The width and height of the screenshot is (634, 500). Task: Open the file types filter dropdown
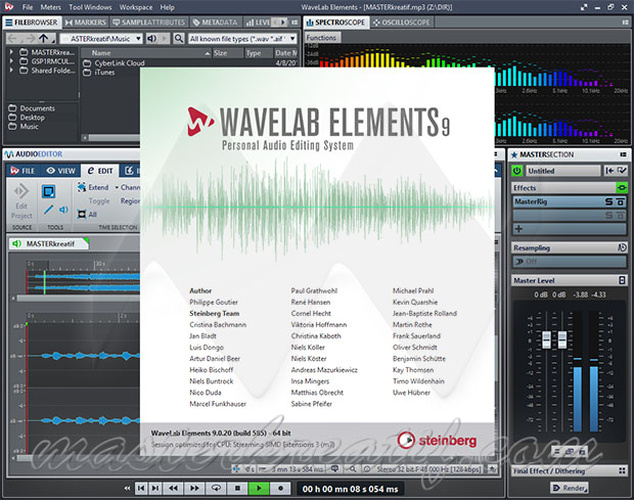(x=243, y=39)
